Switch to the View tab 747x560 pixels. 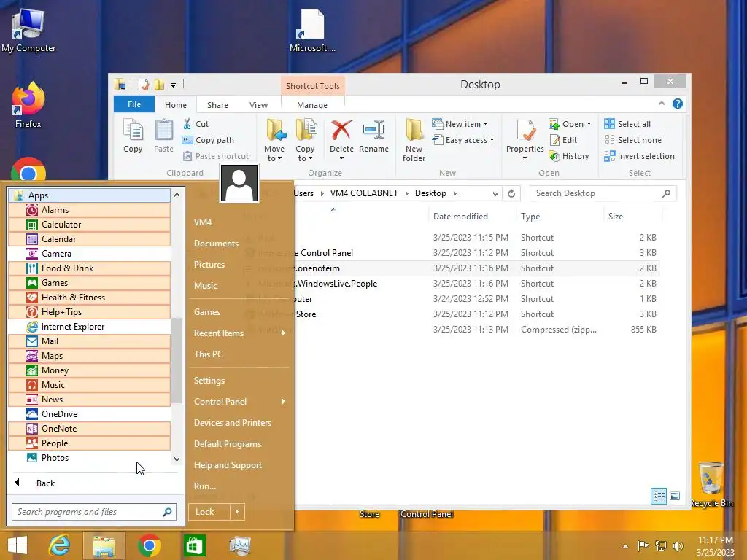pyautogui.click(x=259, y=105)
